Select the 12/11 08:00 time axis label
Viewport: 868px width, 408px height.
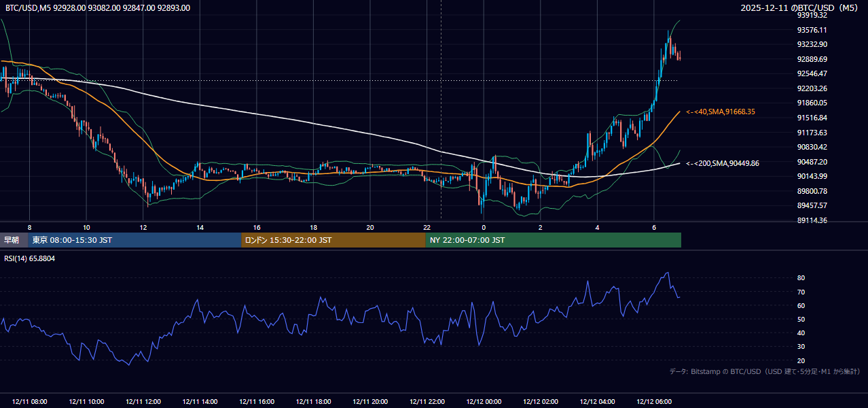pos(29,402)
